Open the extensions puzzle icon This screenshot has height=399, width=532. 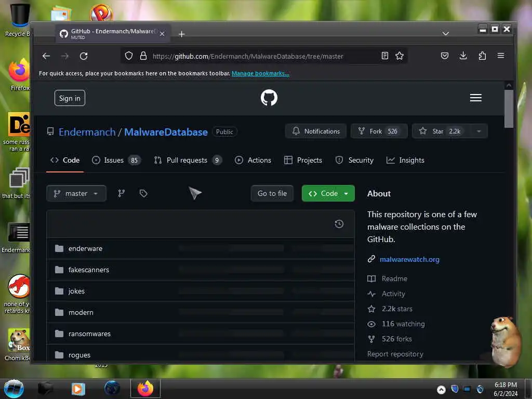[482, 56]
